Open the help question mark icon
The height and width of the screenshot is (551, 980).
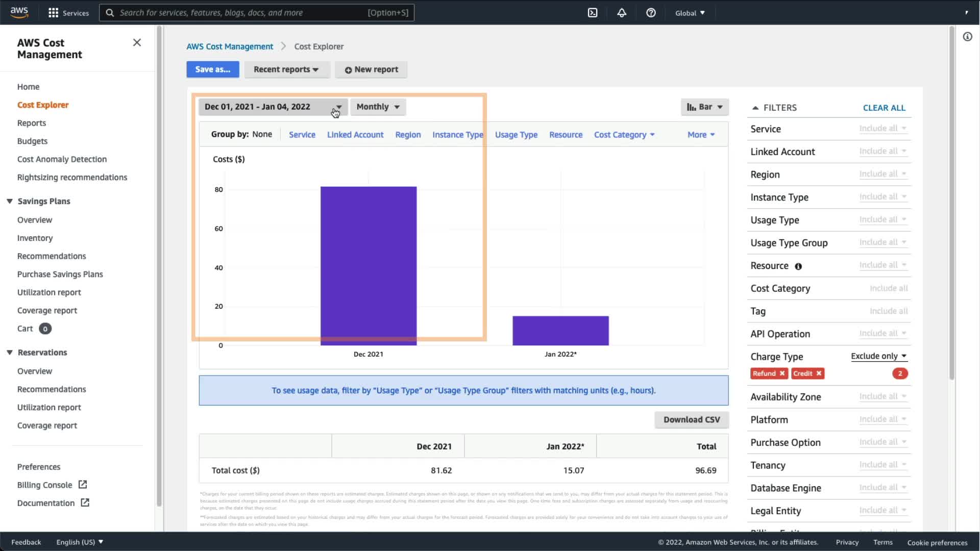651,13
